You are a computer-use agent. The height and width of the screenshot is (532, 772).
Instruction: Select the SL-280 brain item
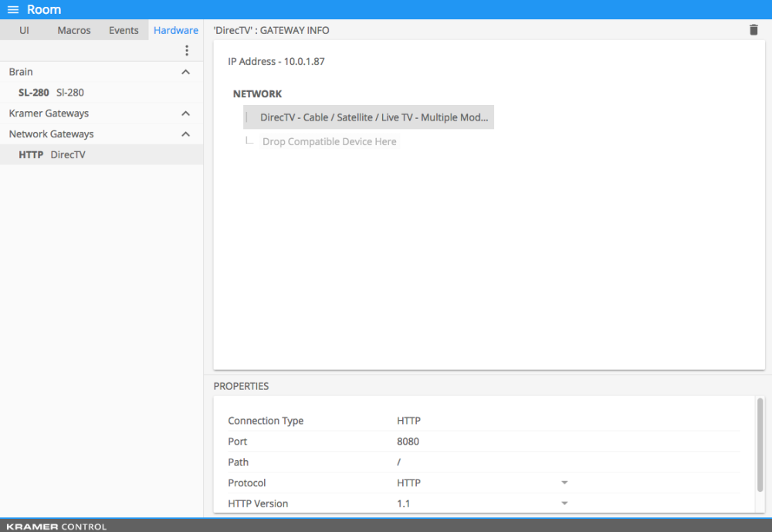pos(101,93)
